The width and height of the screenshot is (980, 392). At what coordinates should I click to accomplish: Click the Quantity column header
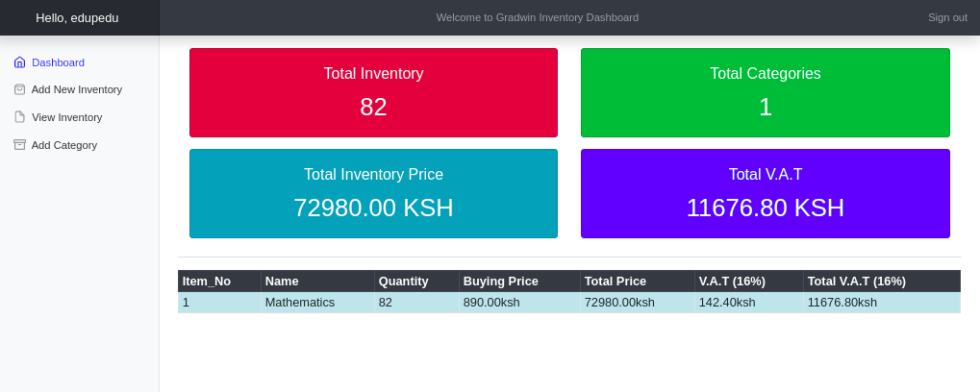pyautogui.click(x=404, y=282)
